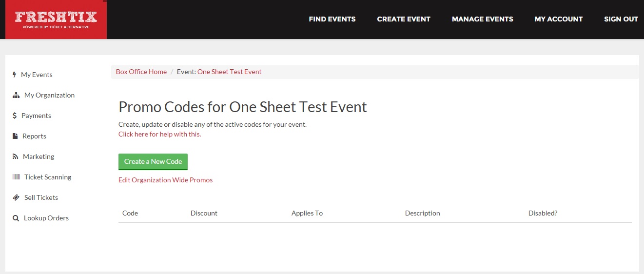Click the document icon beside Reports
This screenshot has height=274, width=644.
coord(15,136)
